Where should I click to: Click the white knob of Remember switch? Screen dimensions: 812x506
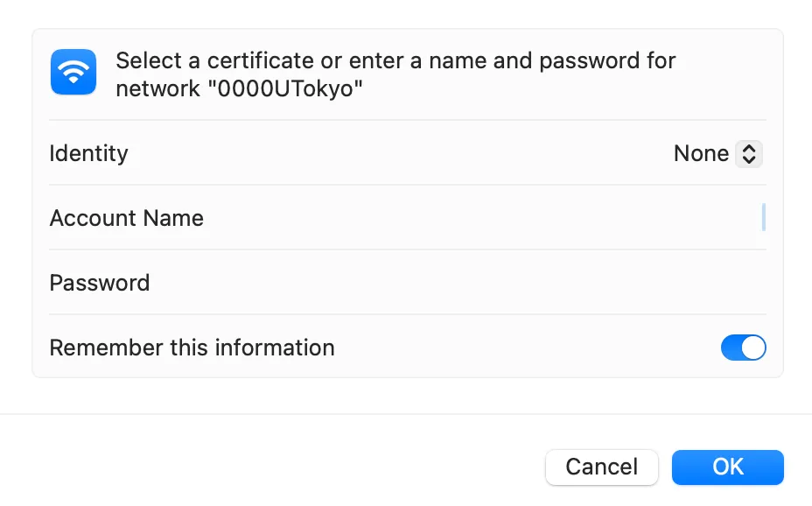[x=753, y=348]
